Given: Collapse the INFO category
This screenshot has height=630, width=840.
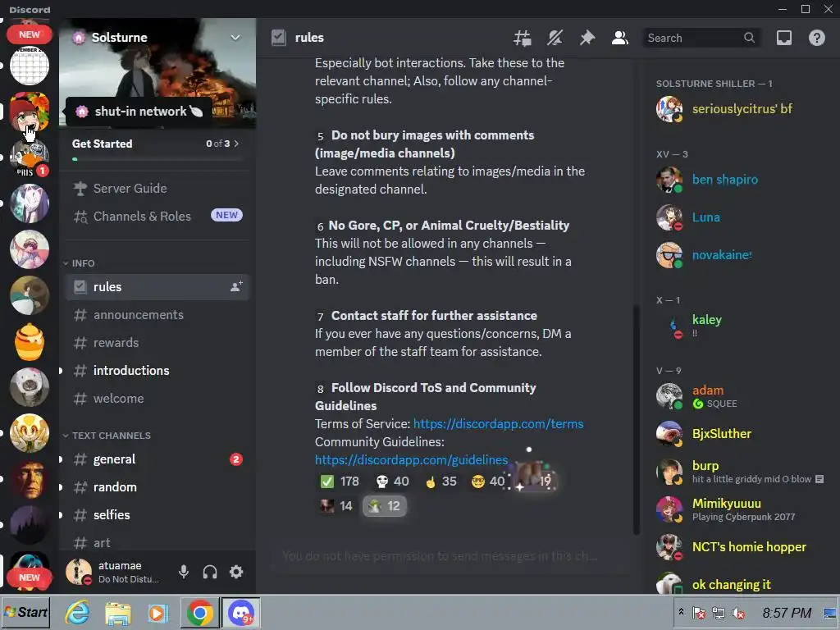Looking at the screenshot, I should pyautogui.click(x=79, y=263).
